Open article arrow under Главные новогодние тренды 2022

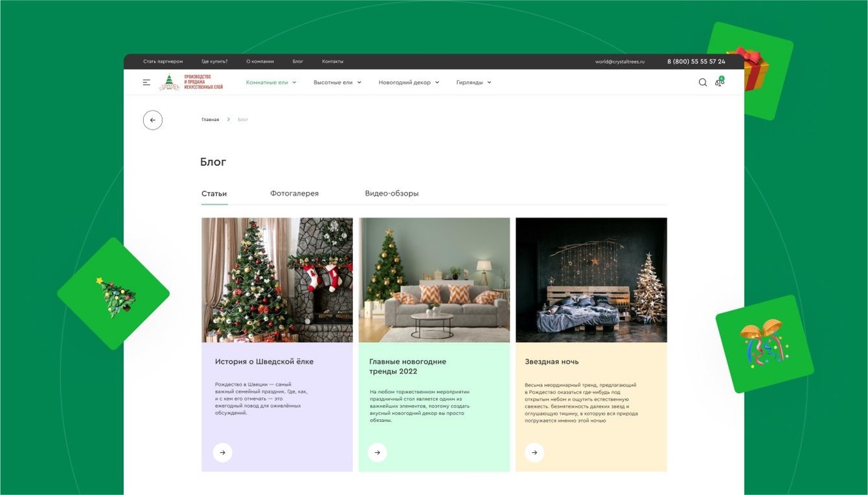[378, 452]
